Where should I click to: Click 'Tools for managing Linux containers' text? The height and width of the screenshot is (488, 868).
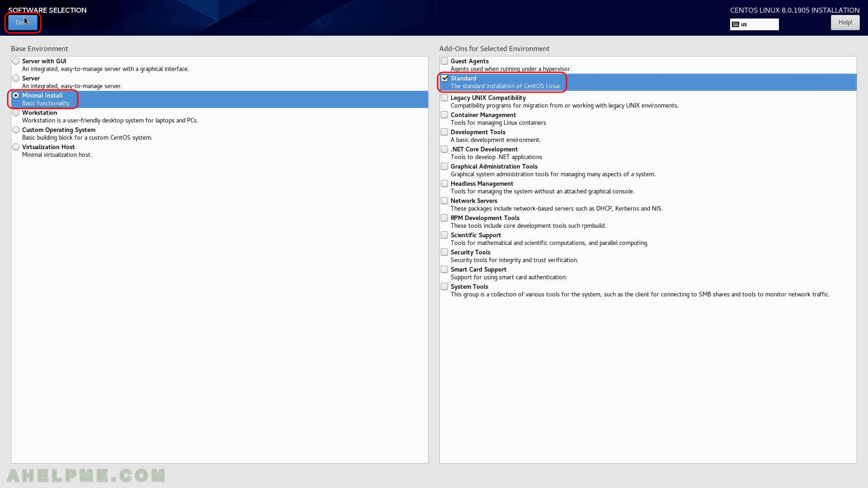(x=498, y=122)
